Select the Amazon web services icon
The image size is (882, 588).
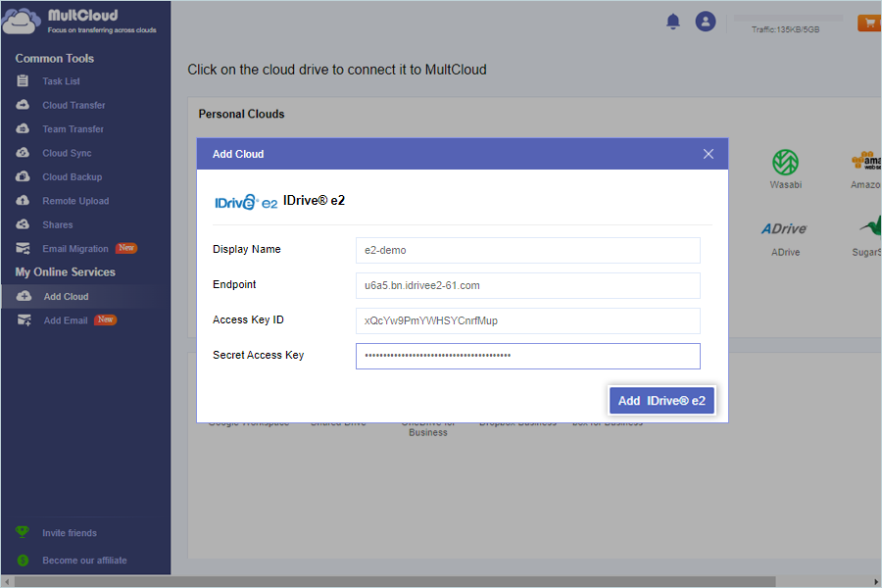[x=866, y=161]
